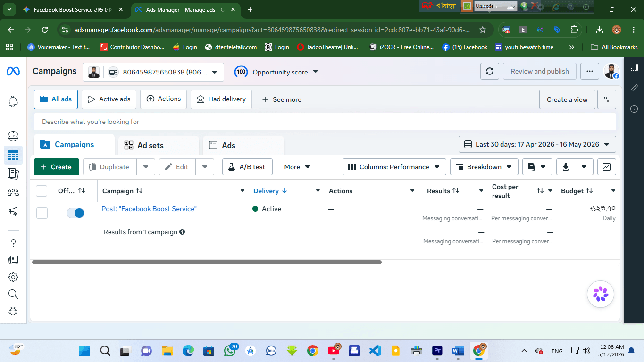Click the magnifier Search icon in sidebar
Image resolution: width=644 pixels, height=362 pixels.
click(13, 294)
